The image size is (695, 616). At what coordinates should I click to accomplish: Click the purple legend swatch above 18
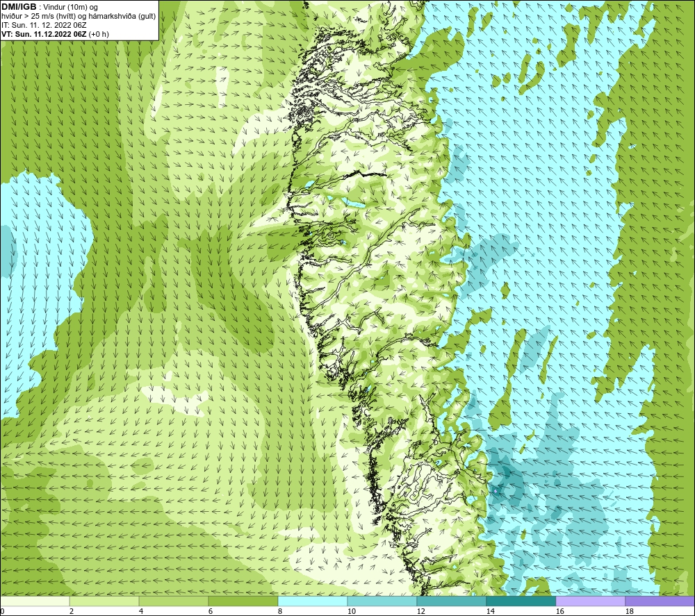click(x=660, y=601)
